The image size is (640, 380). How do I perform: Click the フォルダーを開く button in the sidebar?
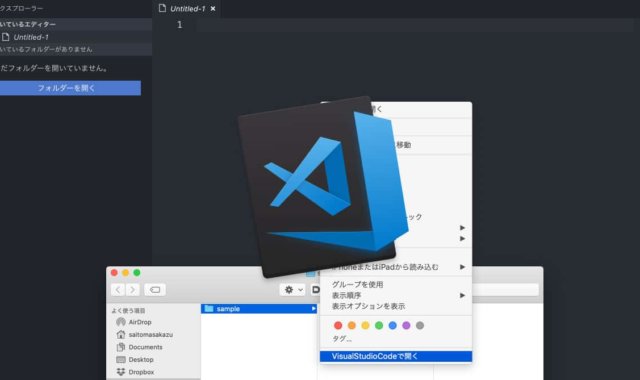(x=70, y=88)
